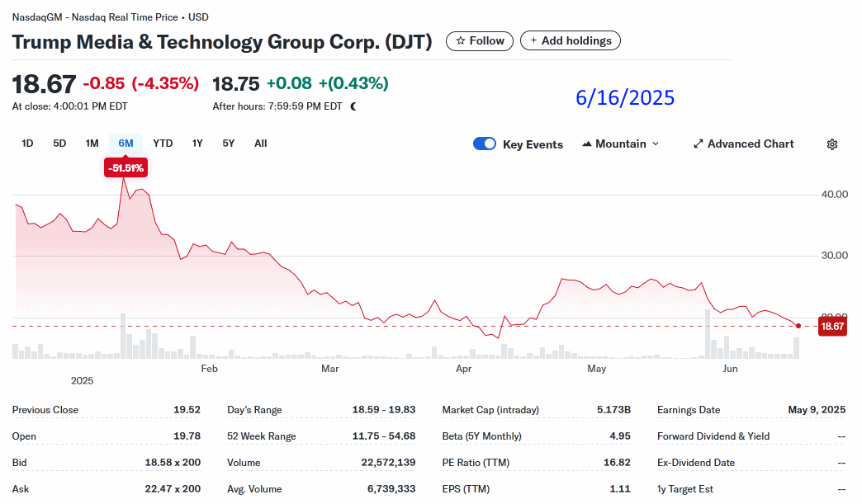
Task: Toggle the Key Events switch
Action: (485, 144)
